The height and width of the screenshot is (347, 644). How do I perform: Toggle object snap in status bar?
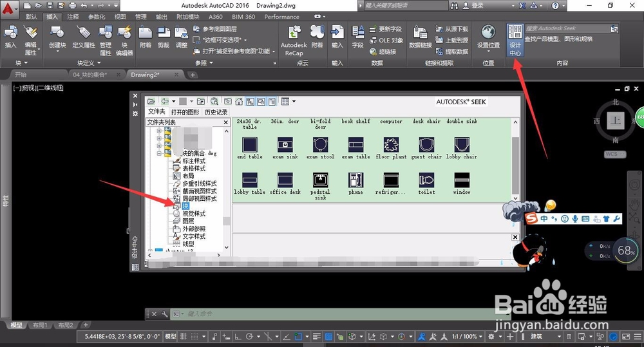298,336
